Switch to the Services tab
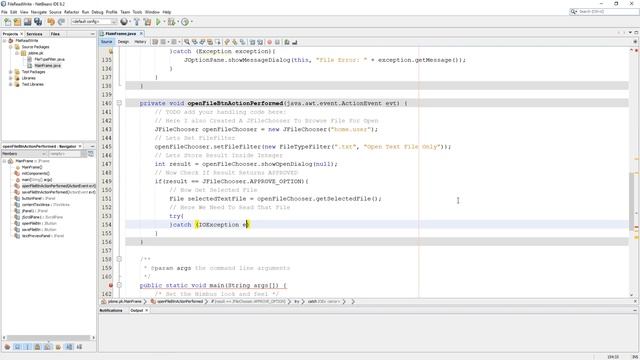 34,34
